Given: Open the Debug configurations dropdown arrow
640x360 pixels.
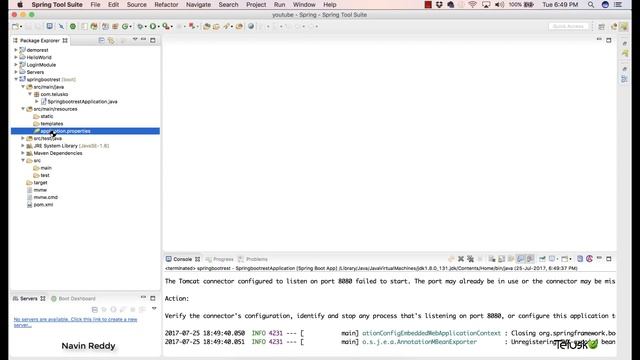Looking at the screenshot, I should click(146, 27).
